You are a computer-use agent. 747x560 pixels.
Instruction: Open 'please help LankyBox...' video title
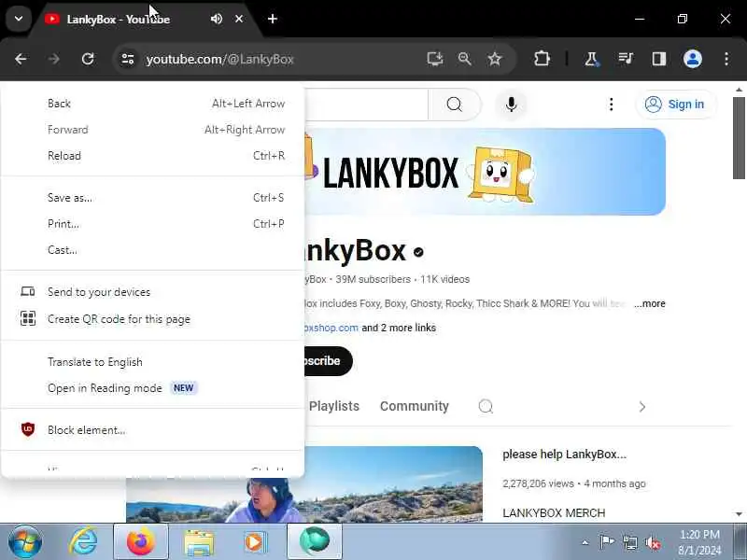[x=564, y=455]
